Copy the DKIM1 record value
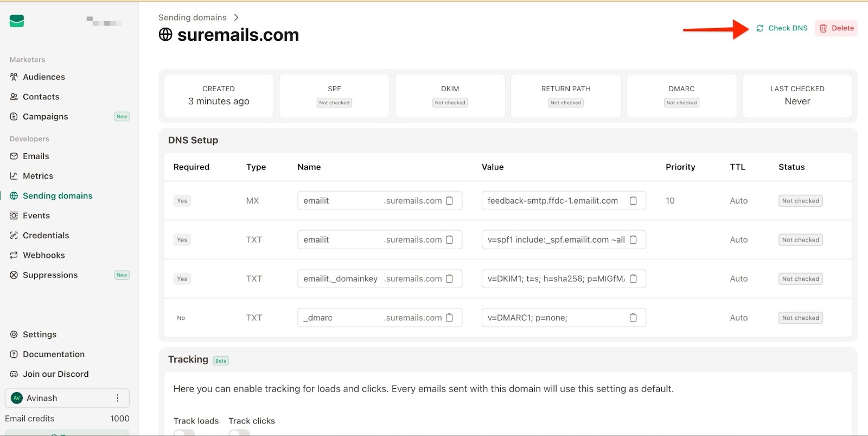Viewport: 868px width, 436px height. coord(633,279)
